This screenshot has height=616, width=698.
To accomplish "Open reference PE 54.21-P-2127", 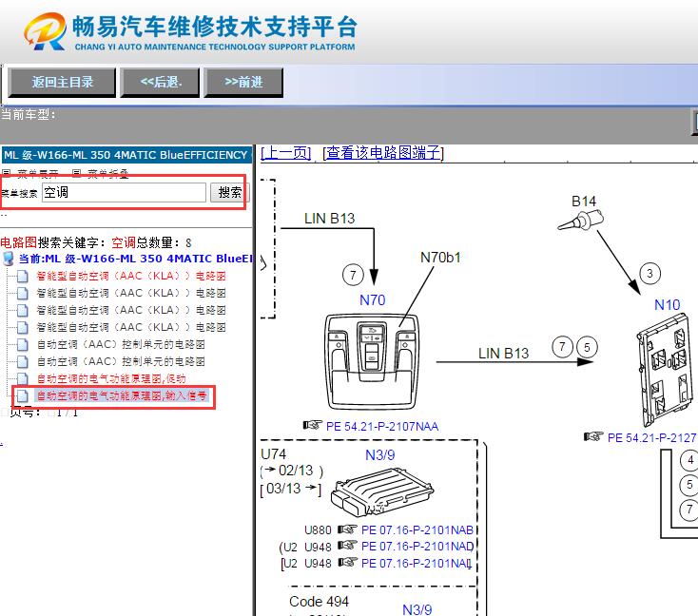I will click(x=651, y=438).
